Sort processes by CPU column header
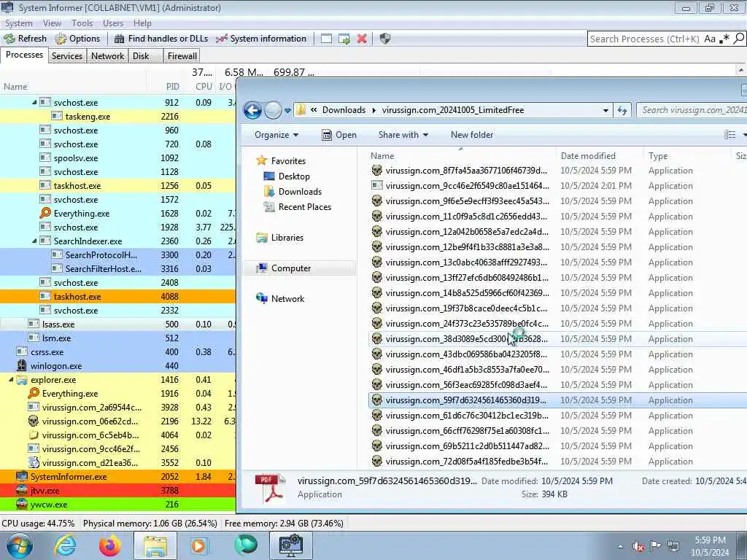747x560 pixels. [x=204, y=87]
